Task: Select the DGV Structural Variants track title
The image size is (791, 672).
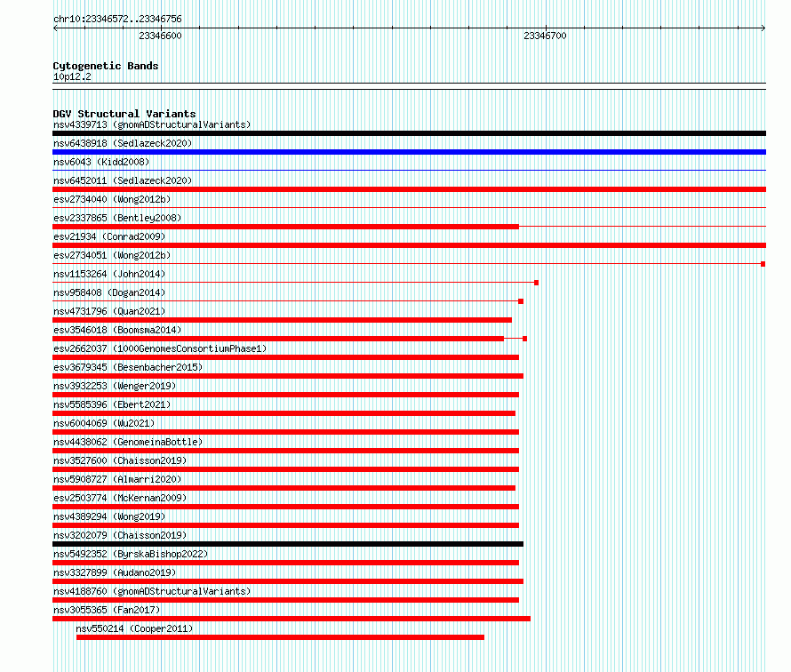Action: click(124, 114)
